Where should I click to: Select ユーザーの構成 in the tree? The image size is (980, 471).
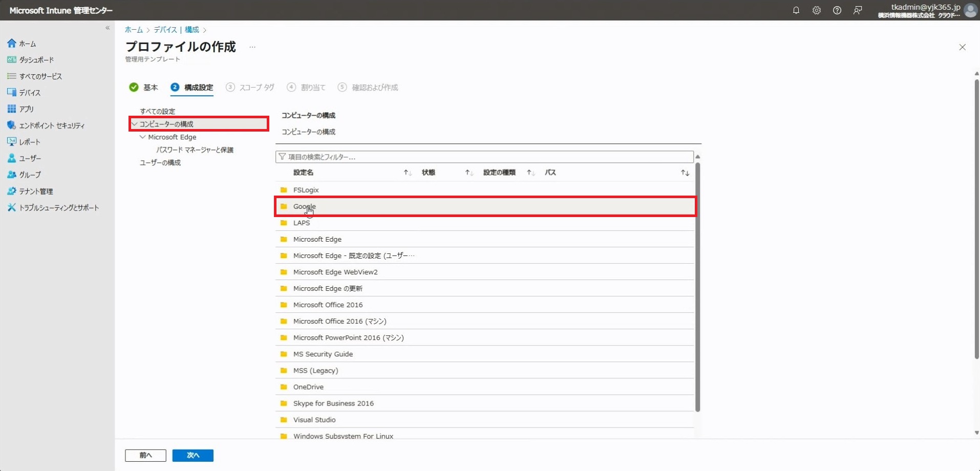pos(160,163)
